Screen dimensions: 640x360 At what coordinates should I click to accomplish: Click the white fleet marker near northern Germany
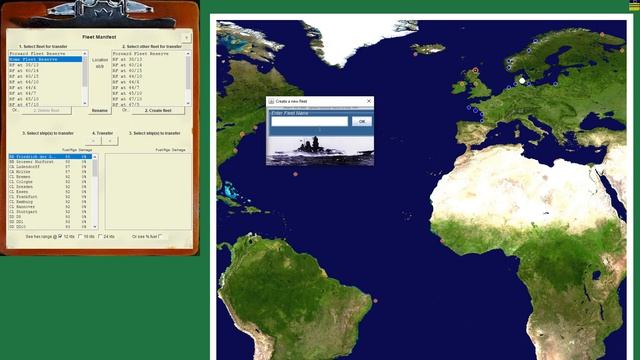pos(522,81)
